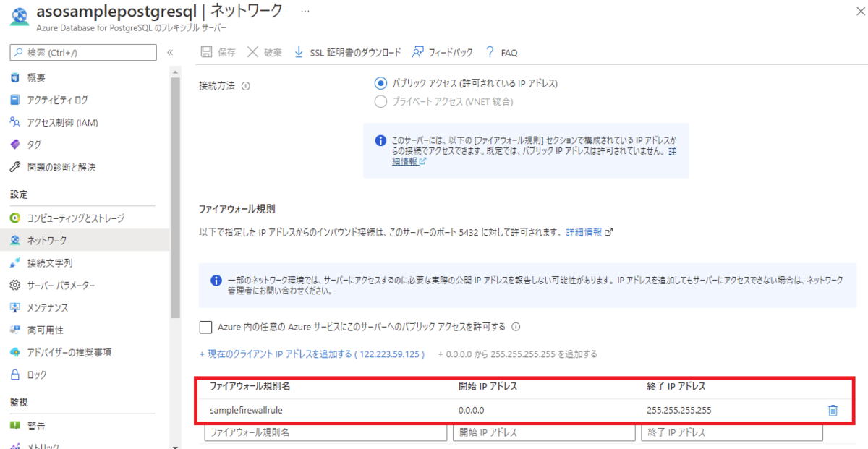Viewport: 868px width, 449px height.
Task: Open コンピューティングとストレージ settings
Action: coord(76,218)
